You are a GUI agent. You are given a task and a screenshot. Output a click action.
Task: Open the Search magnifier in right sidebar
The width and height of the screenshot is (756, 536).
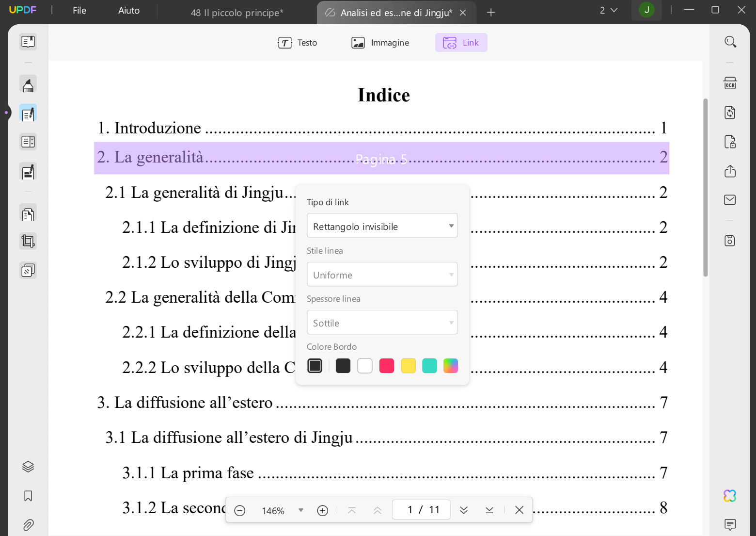tap(730, 42)
